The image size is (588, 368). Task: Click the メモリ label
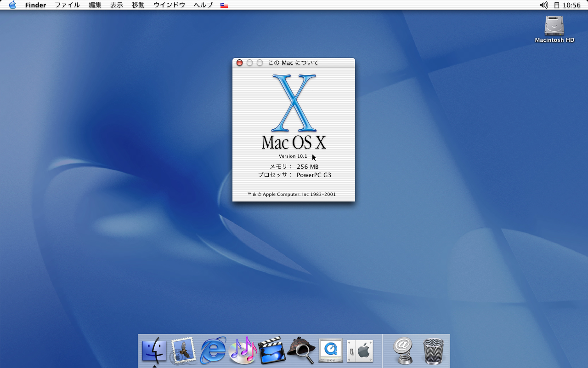point(281,167)
